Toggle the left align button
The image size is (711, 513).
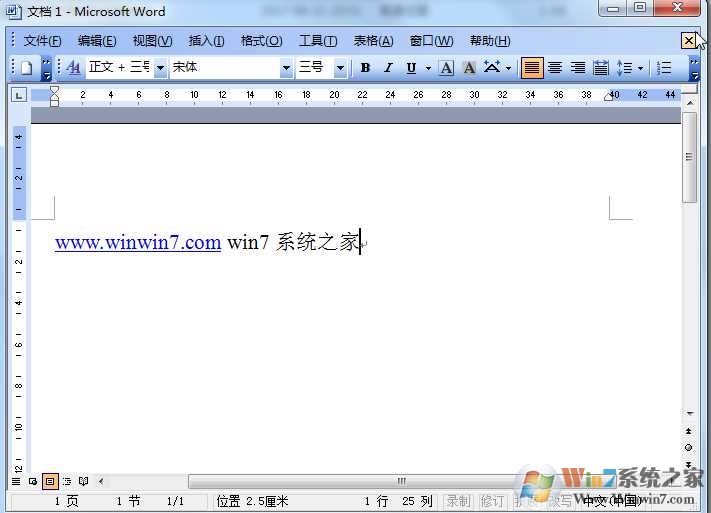coord(532,68)
